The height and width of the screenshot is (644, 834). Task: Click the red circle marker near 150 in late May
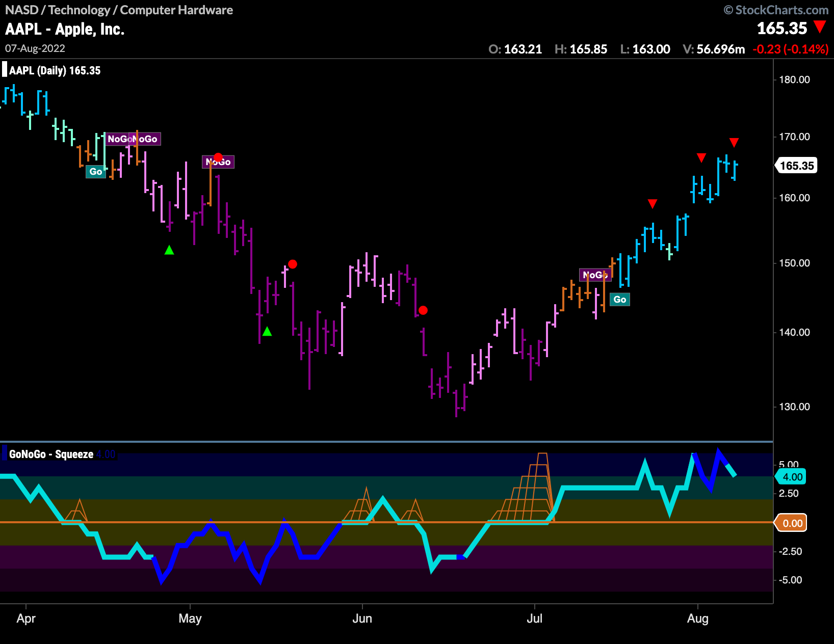point(293,264)
